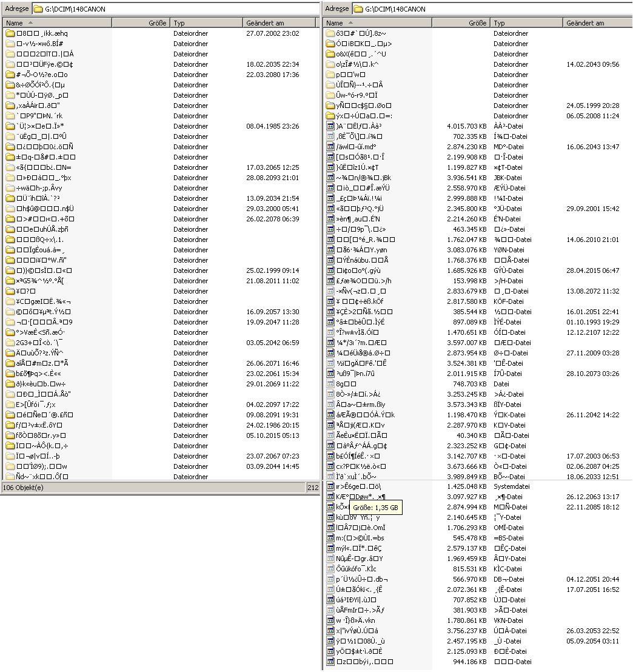The image size is (633, 672).
Task: Sort left window by Größe column
Action: tap(141, 22)
